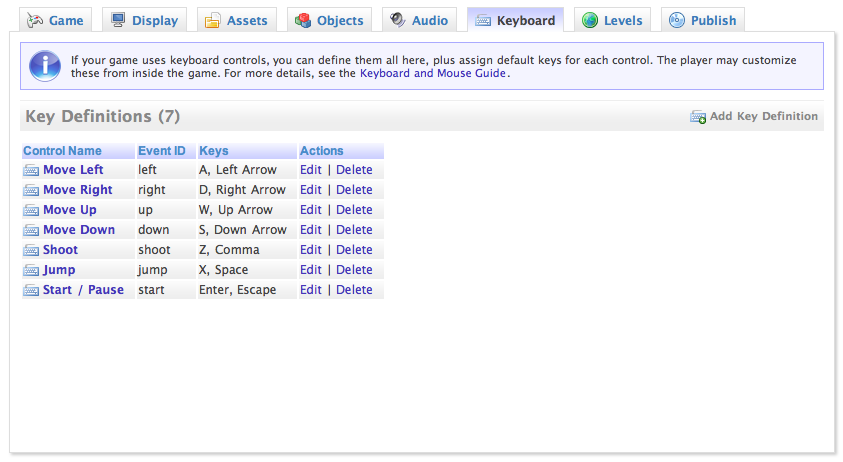Image resolution: width=843 pixels, height=462 pixels.
Task: Edit the Move Right key definition
Action: [311, 190]
